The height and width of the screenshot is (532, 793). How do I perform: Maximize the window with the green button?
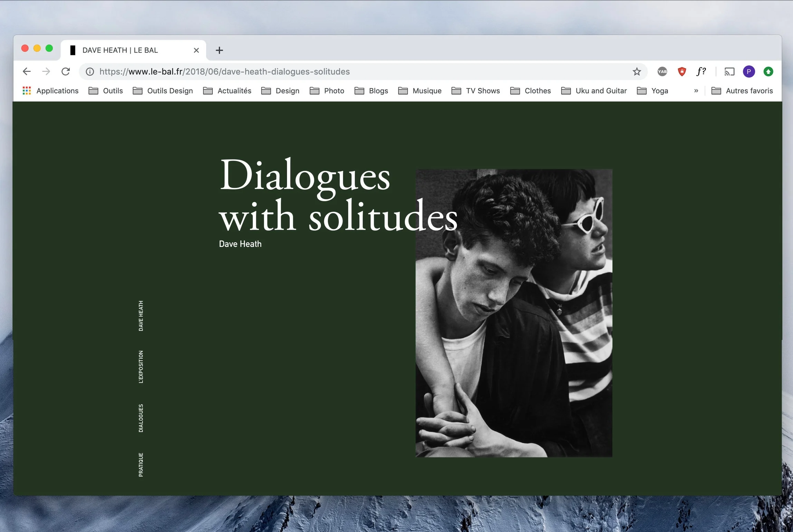[x=49, y=48]
